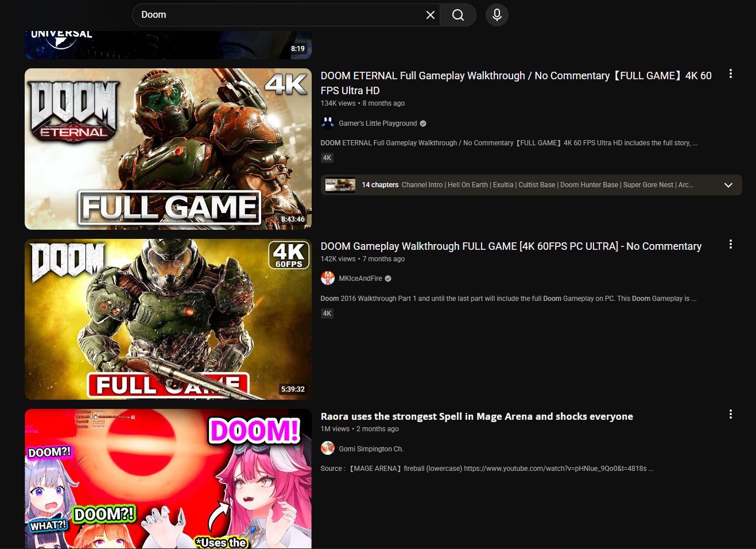Click verified badge beside Gamer's Little Playground
The image size is (756, 549).
pyautogui.click(x=423, y=123)
